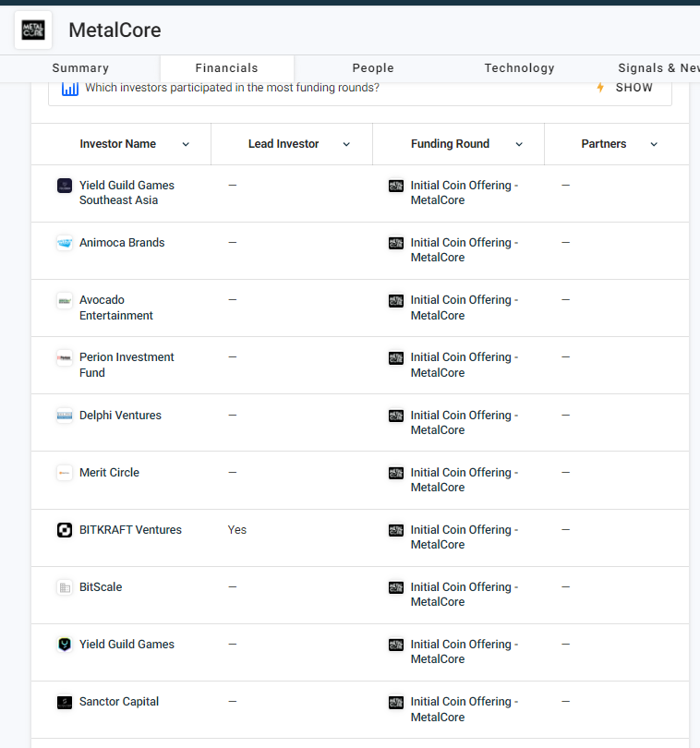
Task: Go to the Technology tab
Action: point(519,68)
